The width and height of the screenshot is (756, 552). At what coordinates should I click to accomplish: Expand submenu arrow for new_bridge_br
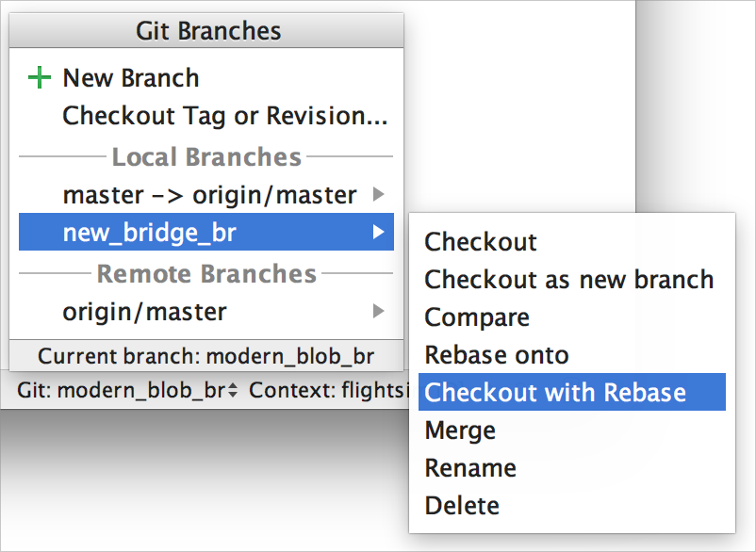point(379,232)
